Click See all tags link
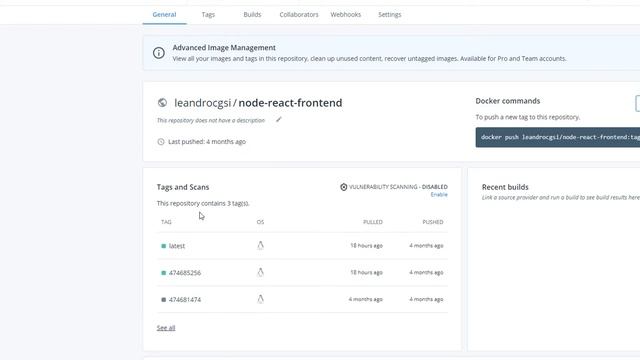The width and height of the screenshot is (640, 360). pos(166,328)
